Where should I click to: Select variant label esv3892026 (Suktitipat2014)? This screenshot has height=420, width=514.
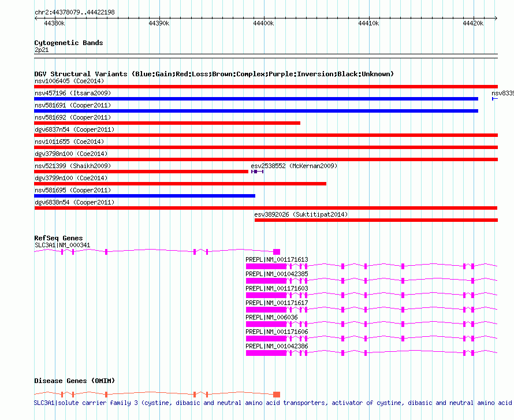point(301,214)
